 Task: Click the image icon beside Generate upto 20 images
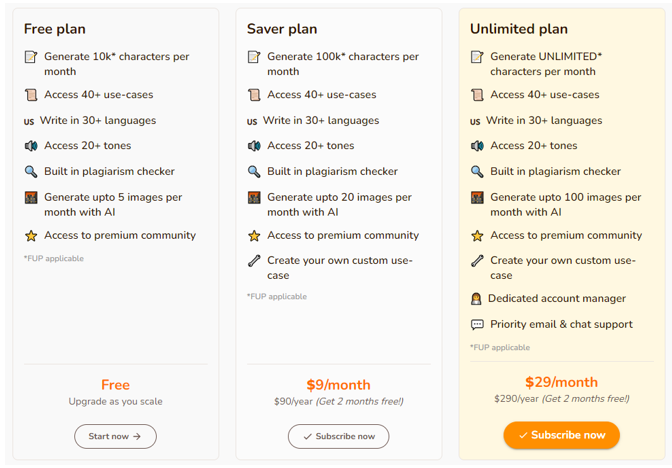point(254,198)
